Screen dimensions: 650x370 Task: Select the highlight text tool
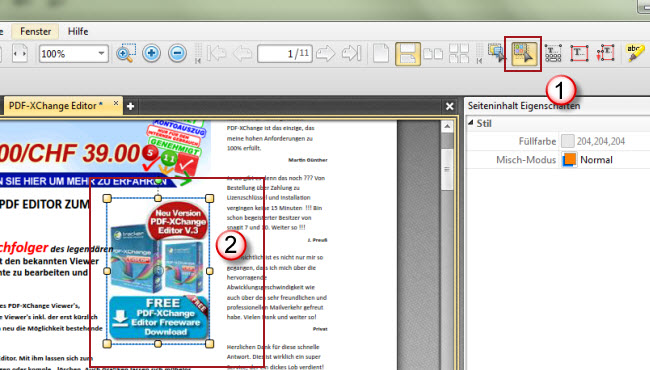[x=635, y=53]
